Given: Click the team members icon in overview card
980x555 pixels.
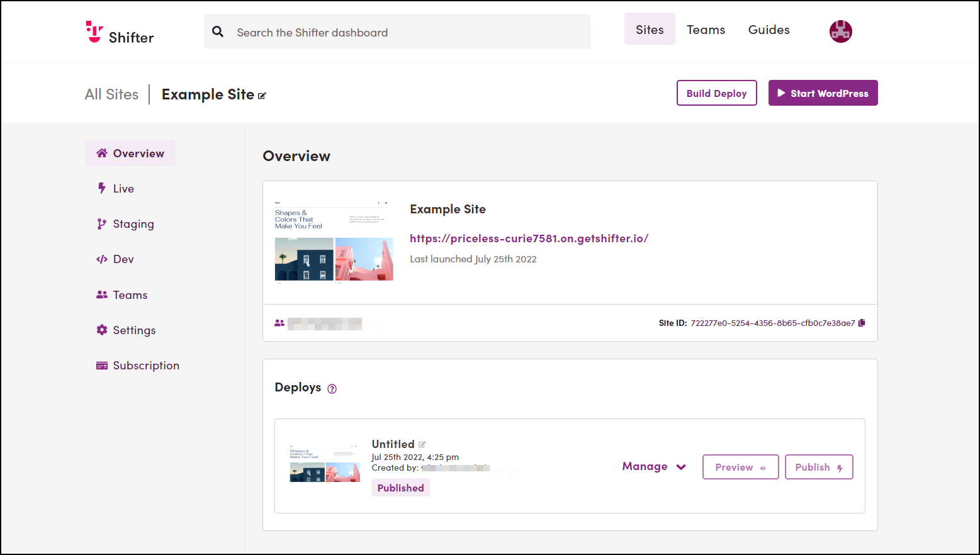Looking at the screenshot, I should pyautogui.click(x=279, y=323).
